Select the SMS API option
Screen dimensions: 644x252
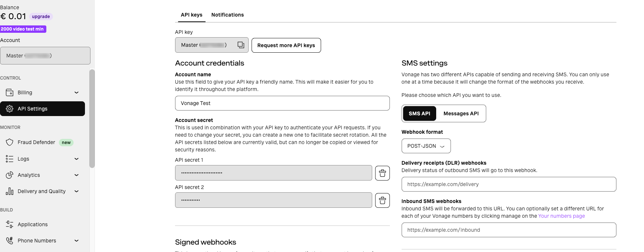tap(419, 113)
